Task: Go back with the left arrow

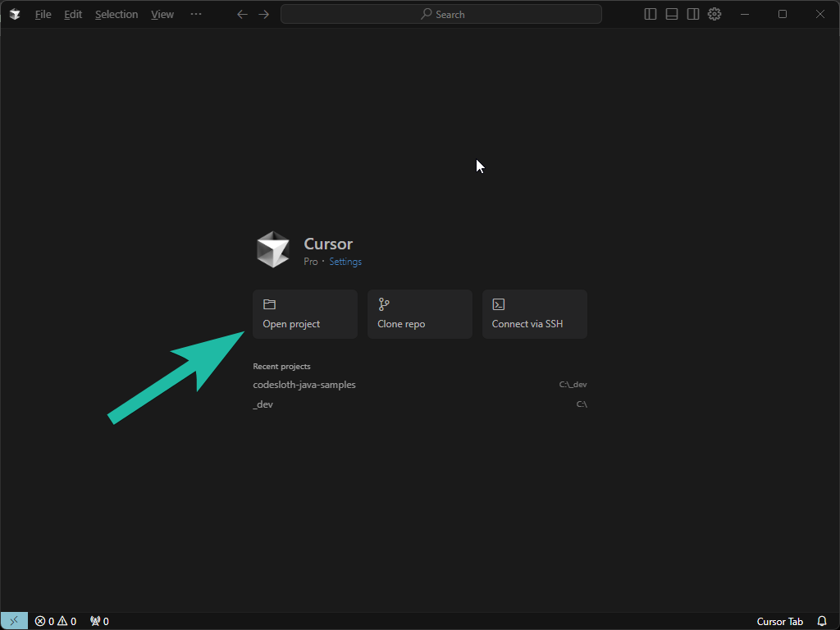Action: coord(242,15)
